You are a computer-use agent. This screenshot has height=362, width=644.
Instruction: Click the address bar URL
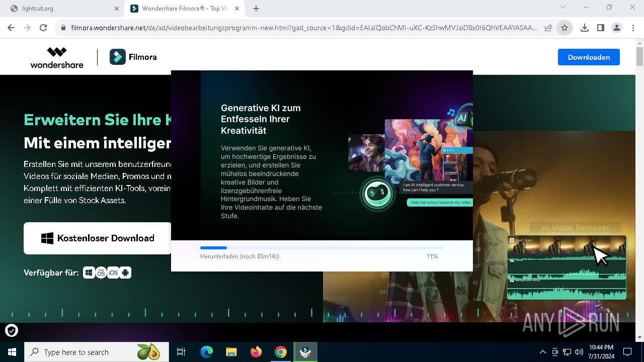point(303,28)
